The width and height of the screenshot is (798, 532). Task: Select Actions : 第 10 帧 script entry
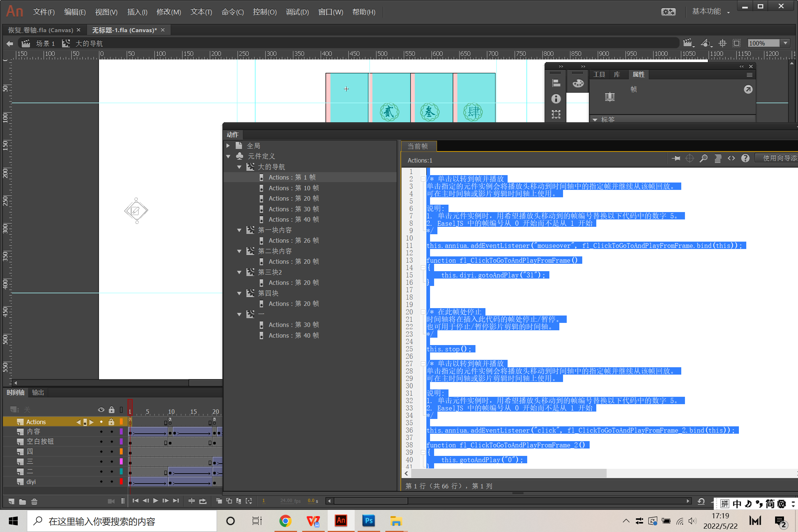click(x=293, y=188)
